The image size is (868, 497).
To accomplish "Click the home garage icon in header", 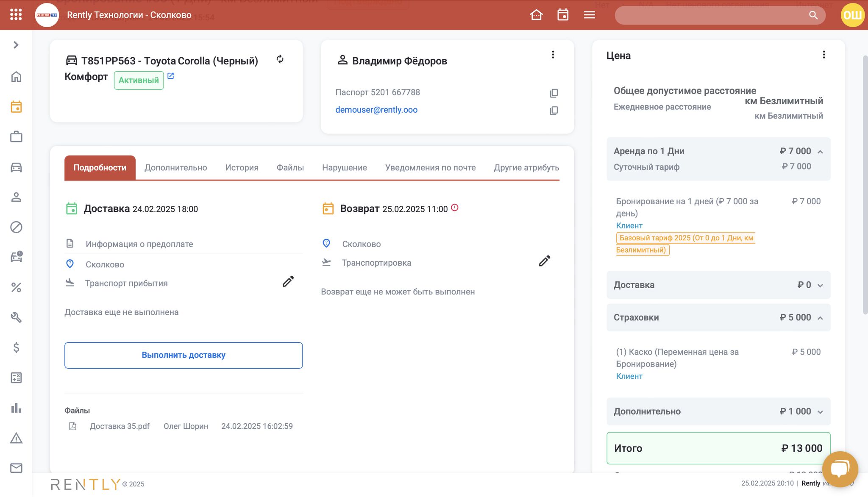I will click(536, 15).
